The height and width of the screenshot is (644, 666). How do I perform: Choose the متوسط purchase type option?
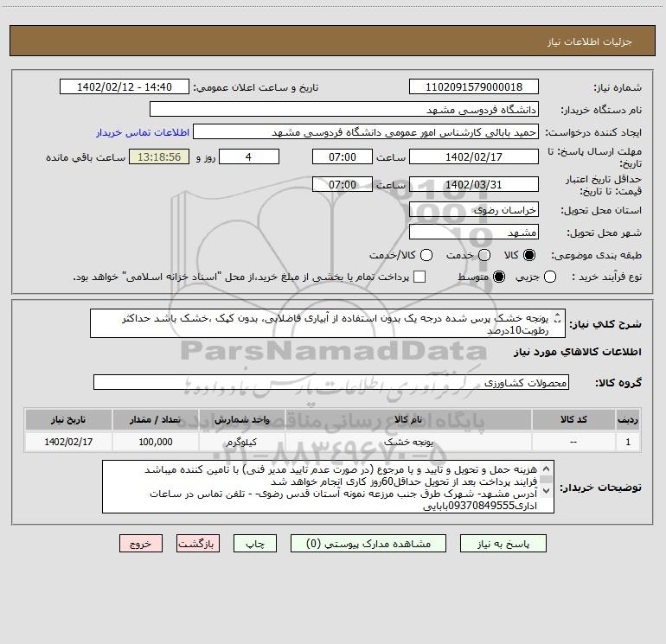(x=499, y=277)
